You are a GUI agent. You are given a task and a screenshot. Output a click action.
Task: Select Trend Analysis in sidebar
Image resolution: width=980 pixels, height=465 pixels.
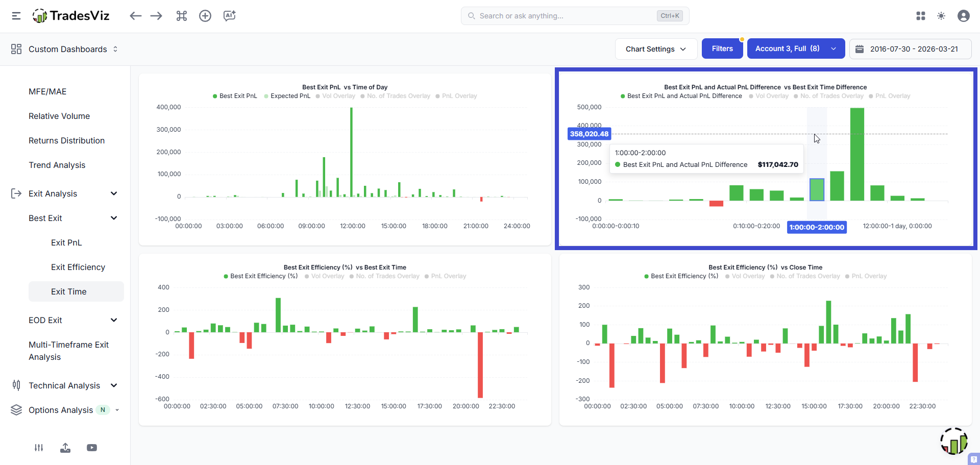57,165
